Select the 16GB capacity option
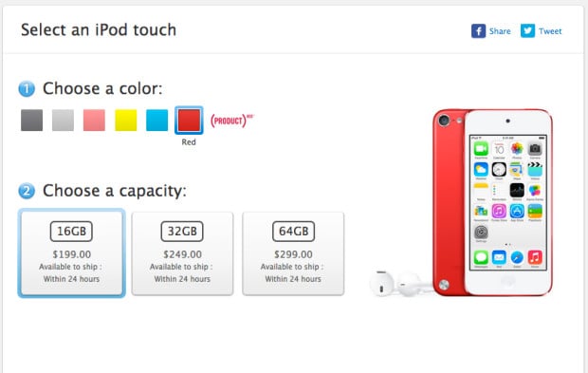 [x=71, y=253]
